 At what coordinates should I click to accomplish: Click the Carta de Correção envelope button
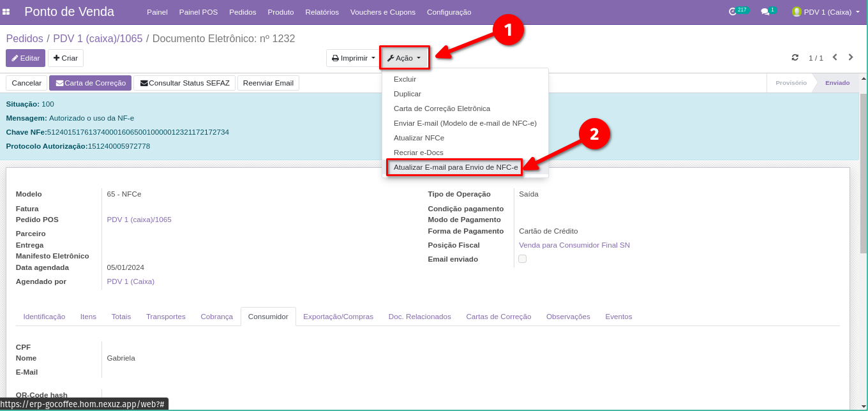(x=90, y=83)
